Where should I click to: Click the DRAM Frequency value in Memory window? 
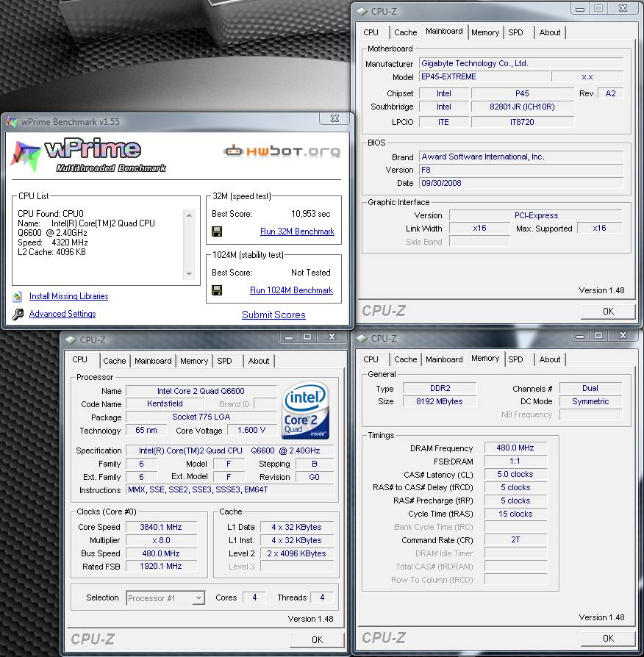coord(515,448)
